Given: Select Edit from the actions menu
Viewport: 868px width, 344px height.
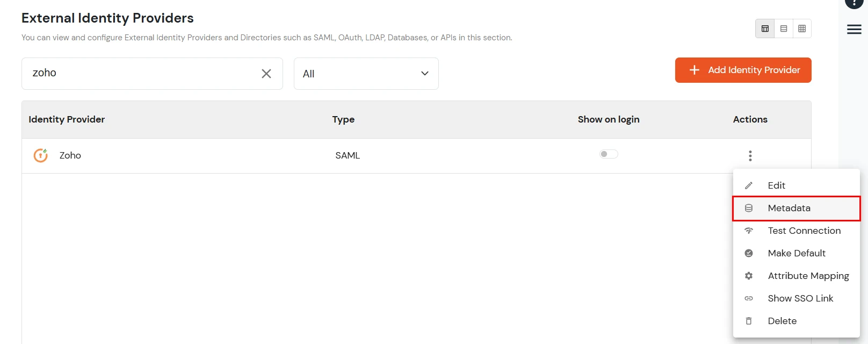Looking at the screenshot, I should (796, 185).
